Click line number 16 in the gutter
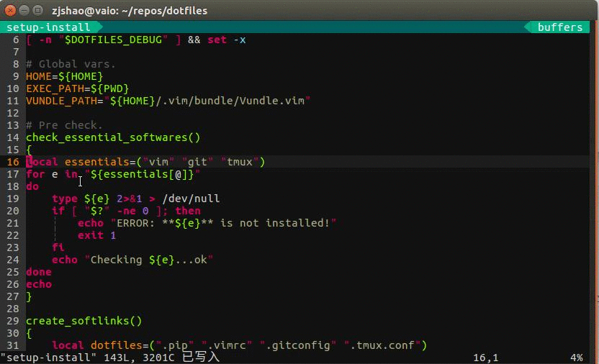Image resolution: width=599 pixels, height=364 pixels. click(13, 162)
